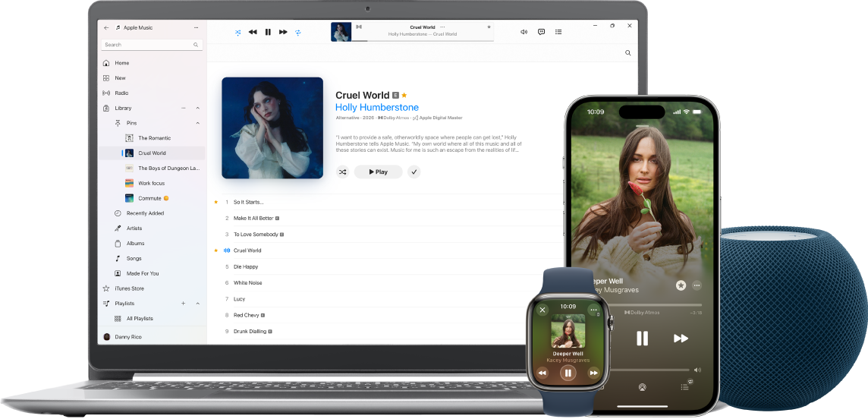Open the queue list on iPhone

[686, 386]
